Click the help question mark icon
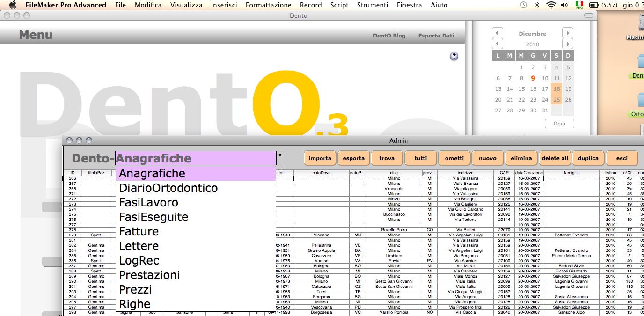Viewport: 644px width, 316px height. [x=454, y=56]
